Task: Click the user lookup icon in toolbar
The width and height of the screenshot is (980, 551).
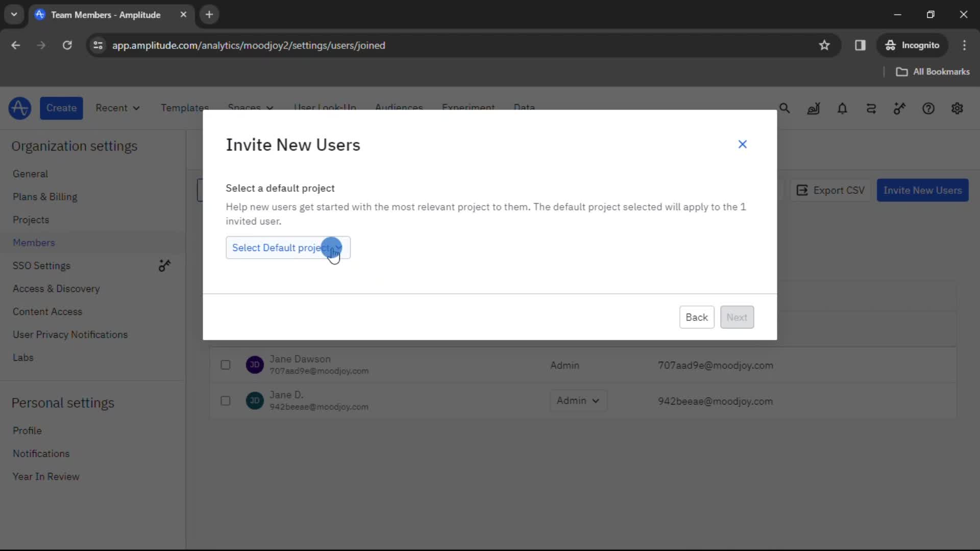Action: (816, 108)
